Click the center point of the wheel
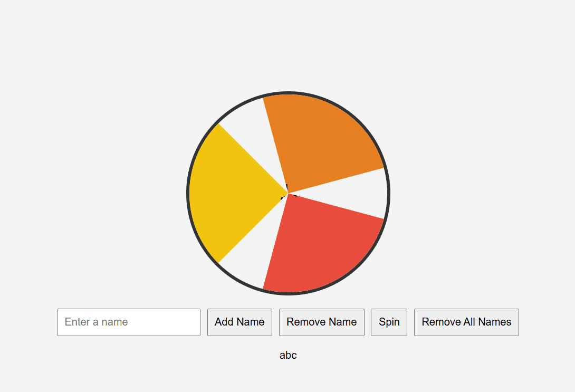The height and width of the screenshot is (392, 575). 288,193
